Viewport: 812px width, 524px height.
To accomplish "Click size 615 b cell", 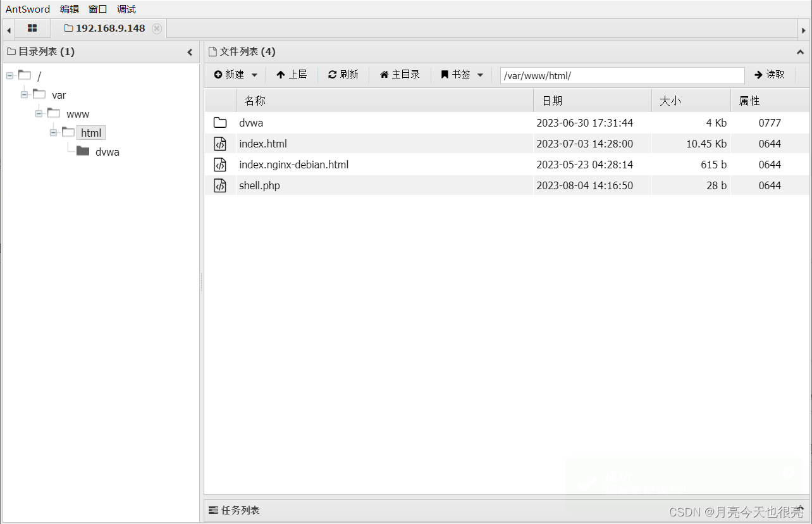I will (x=713, y=165).
